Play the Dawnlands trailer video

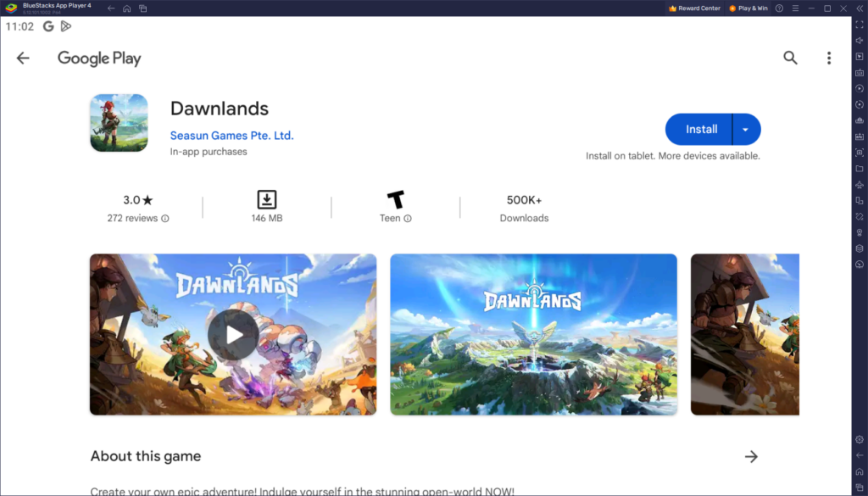[x=232, y=334]
